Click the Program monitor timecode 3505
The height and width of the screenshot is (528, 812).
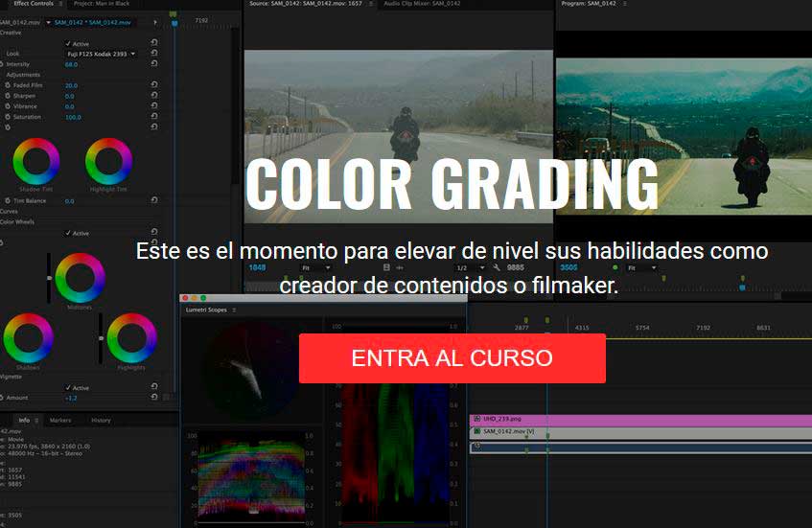[568, 267]
